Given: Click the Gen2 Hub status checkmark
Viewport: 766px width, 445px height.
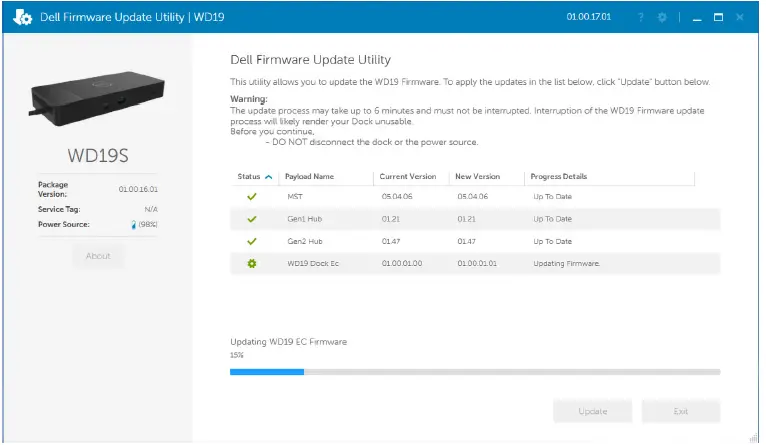Looking at the screenshot, I should coord(252,241).
